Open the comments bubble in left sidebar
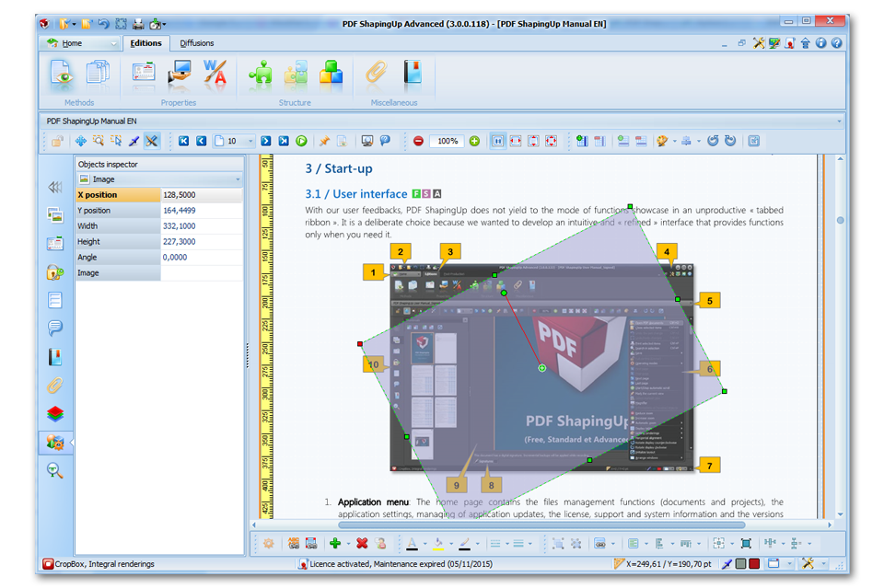The width and height of the screenshot is (884, 588). [x=54, y=328]
